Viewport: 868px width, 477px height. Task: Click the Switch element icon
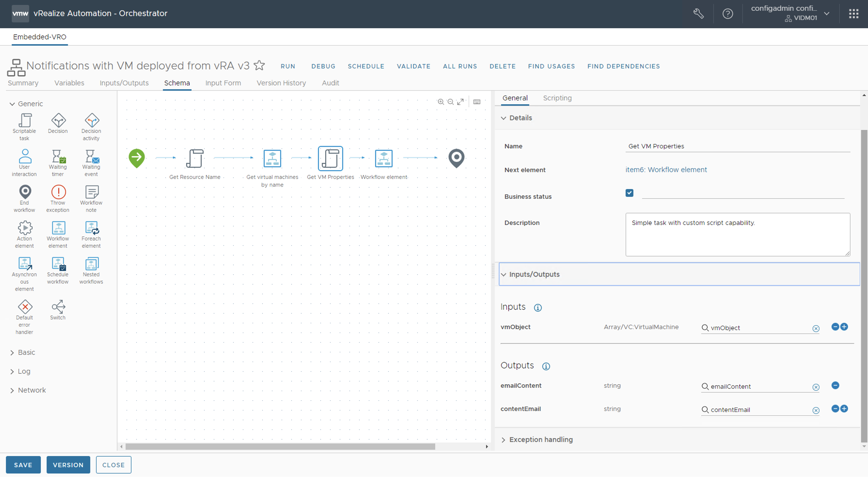pyautogui.click(x=58, y=306)
